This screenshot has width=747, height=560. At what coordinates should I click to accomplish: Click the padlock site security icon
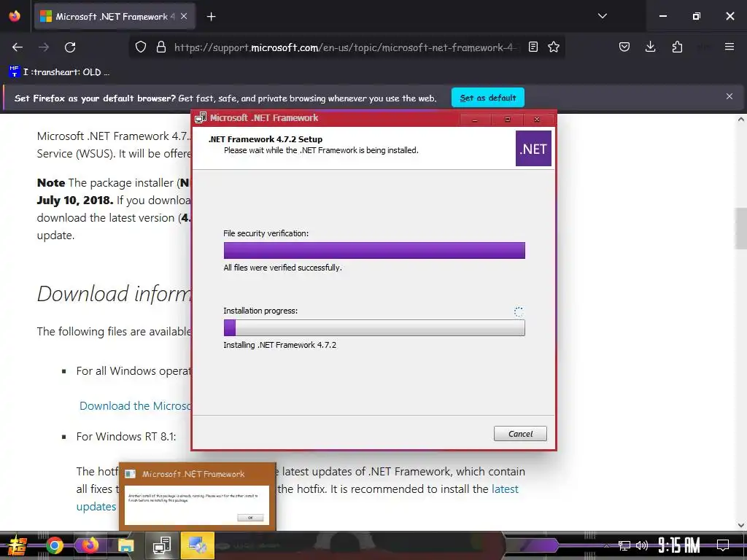(161, 47)
